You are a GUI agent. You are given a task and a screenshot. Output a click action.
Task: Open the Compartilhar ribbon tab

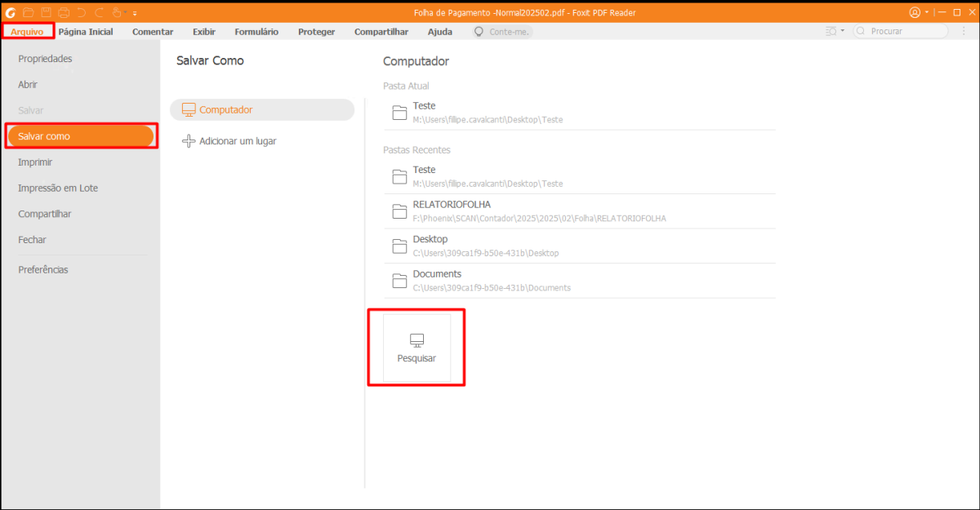(381, 32)
